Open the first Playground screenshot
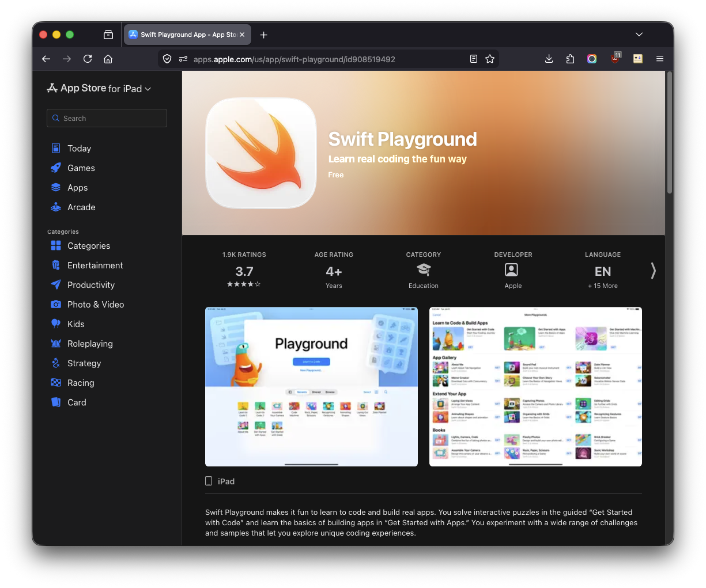Image resolution: width=706 pixels, height=588 pixels. coord(311,386)
